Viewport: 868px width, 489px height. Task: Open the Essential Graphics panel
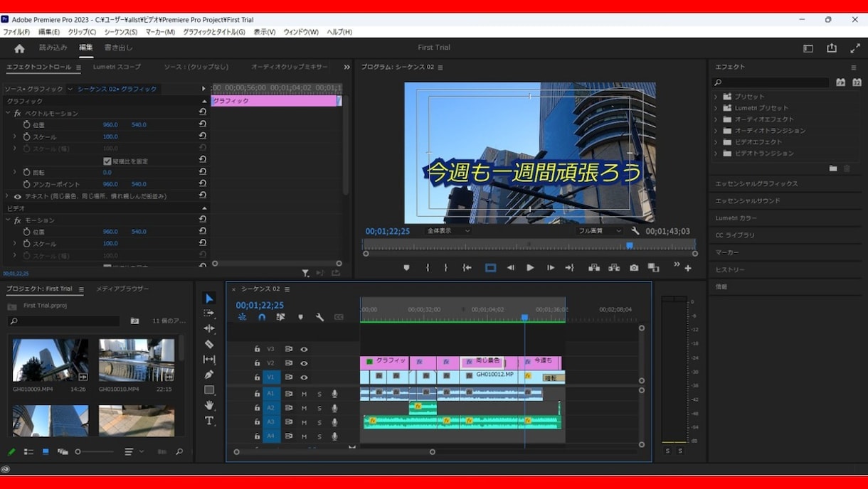coord(756,184)
